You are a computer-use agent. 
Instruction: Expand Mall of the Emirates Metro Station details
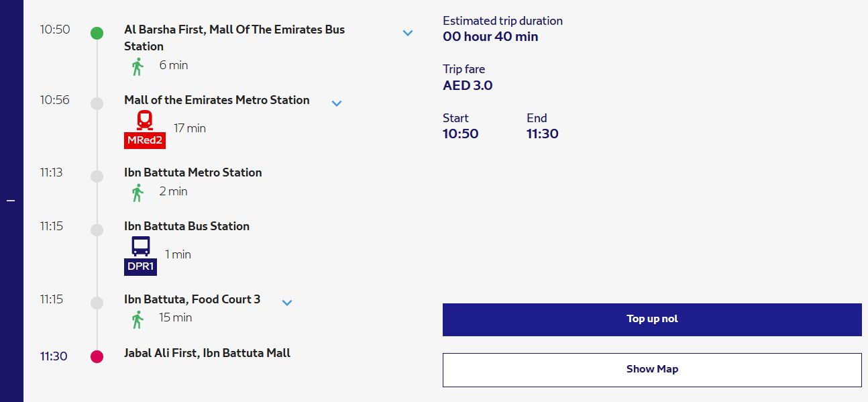click(337, 103)
